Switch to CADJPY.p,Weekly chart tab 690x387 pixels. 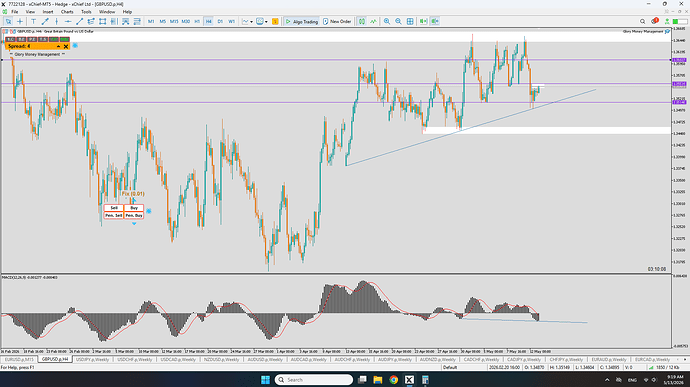(x=524, y=359)
